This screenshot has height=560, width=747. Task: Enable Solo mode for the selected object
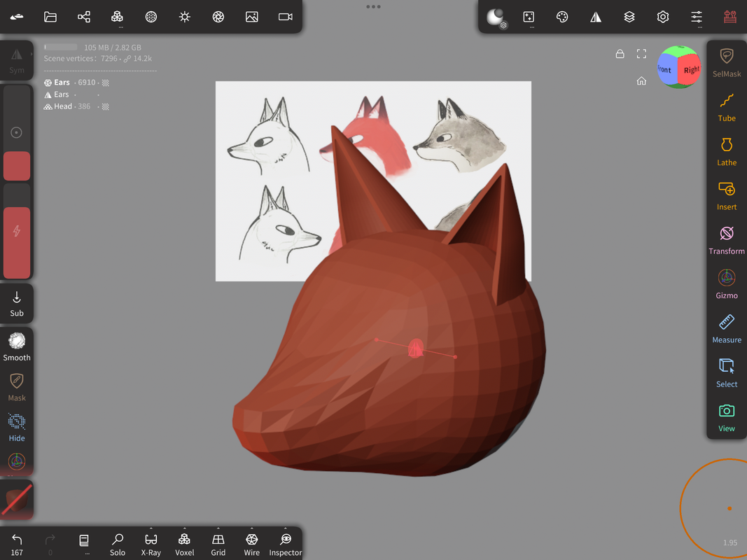pyautogui.click(x=118, y=544)
